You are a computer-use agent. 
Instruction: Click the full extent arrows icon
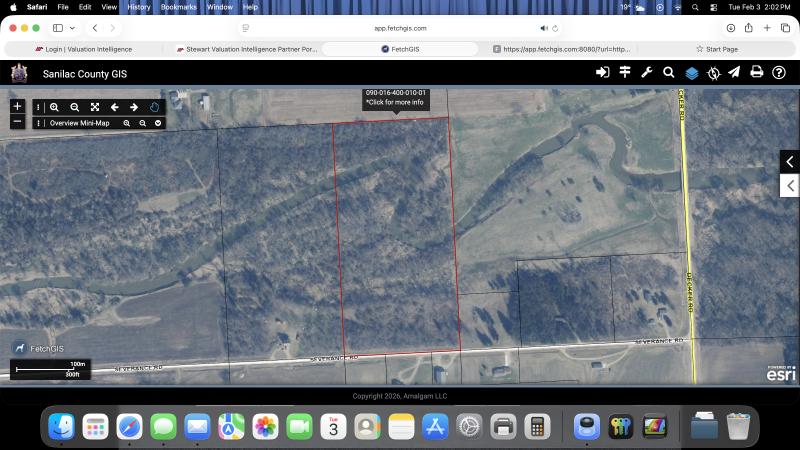coord(95,107)
